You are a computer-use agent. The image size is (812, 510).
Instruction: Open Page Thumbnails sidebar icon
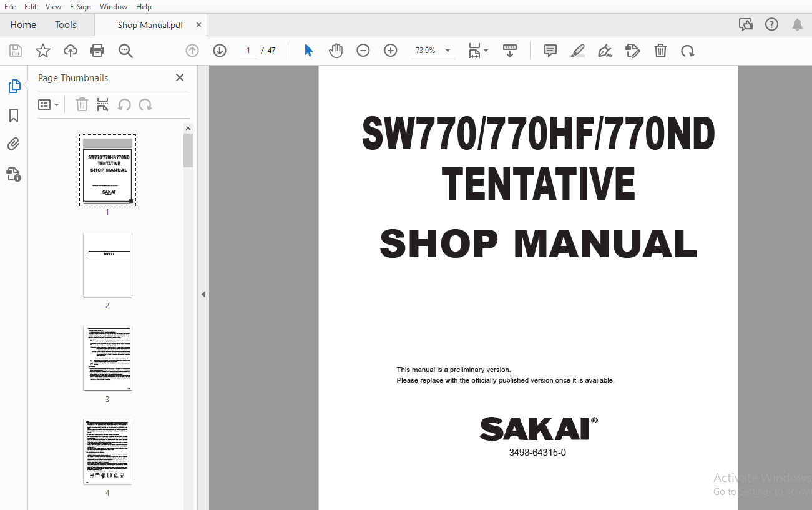(x=14, y=86)
